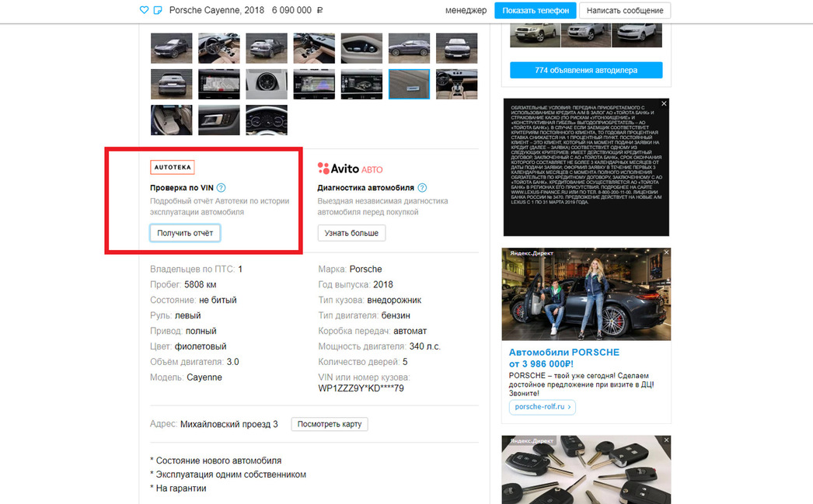This screenshot has height=504, width=813.
Task: Follow the porsche-rolf.ru link
Action: (x=542, y=406)
